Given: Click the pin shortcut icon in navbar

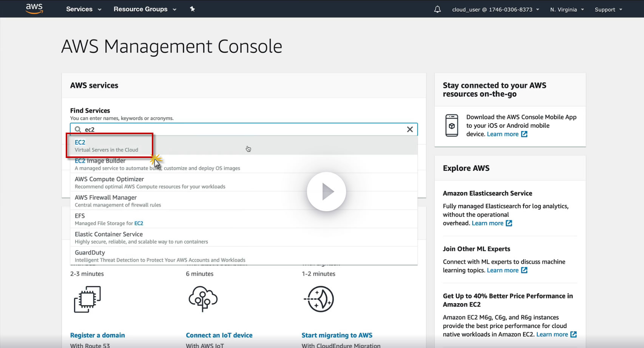Looking at the screenshot, I should coord(192,9).
